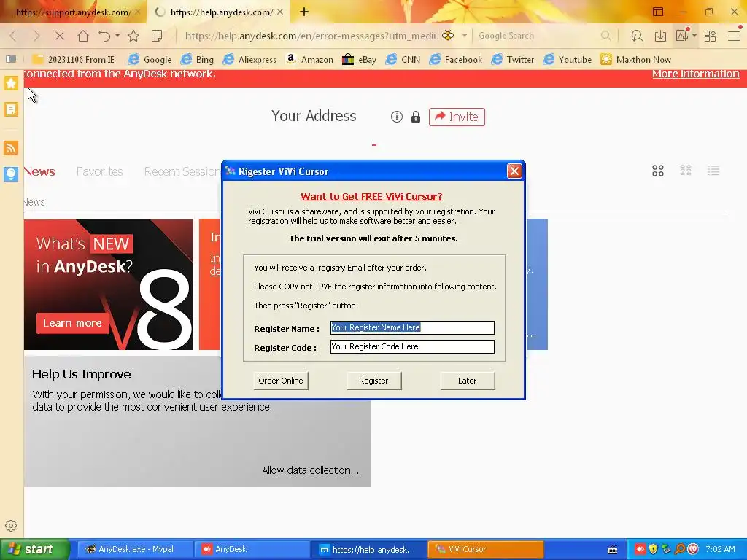
Task: Open the Bing bookmark
Action: point(197,60)
